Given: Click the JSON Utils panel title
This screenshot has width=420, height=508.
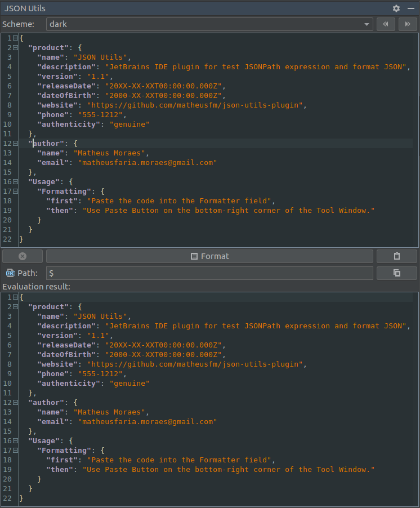Looking at the screenshot, I should point(25,8).
